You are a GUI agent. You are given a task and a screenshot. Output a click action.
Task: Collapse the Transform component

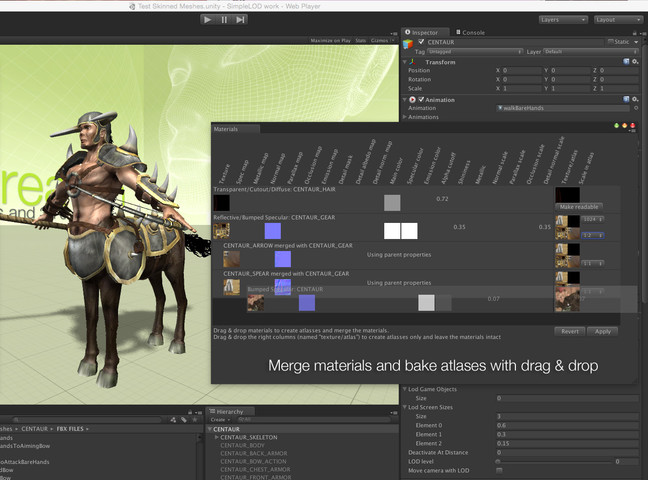click(x=405, y=62)
